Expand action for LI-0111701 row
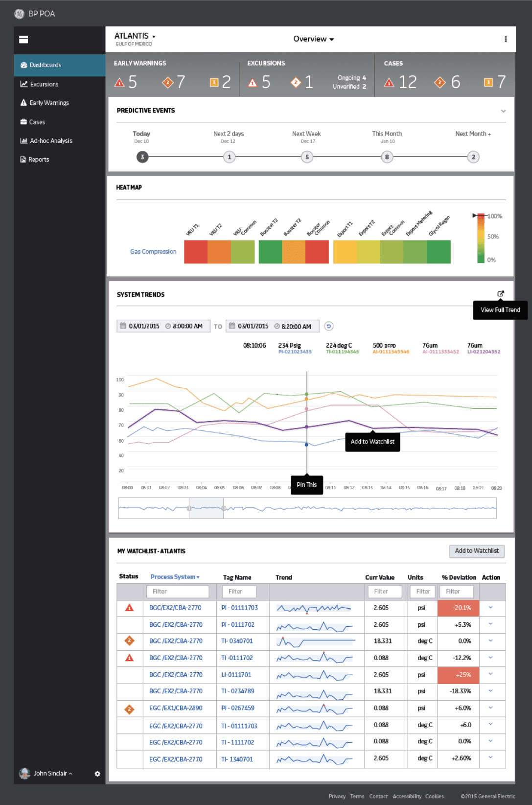Viewport: 532px width, 805px height. pos(491,674)
